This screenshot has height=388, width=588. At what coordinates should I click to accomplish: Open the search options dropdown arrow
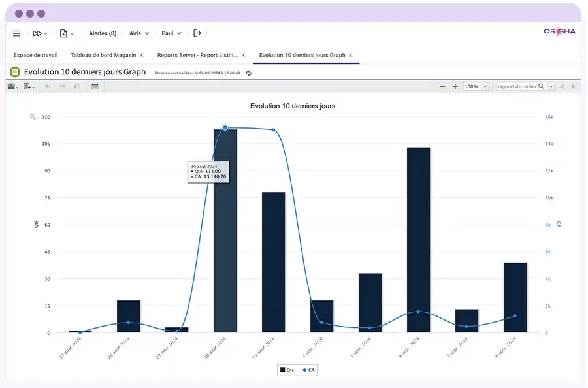coord(551,86)
